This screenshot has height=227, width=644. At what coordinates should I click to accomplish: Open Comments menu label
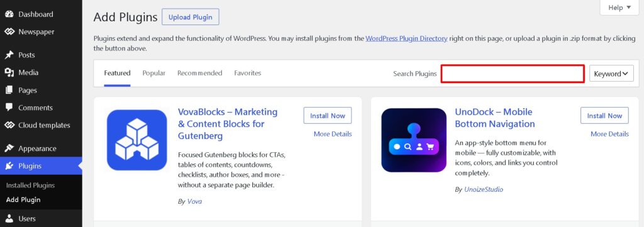pyautogui.click(x=35, y=108)
